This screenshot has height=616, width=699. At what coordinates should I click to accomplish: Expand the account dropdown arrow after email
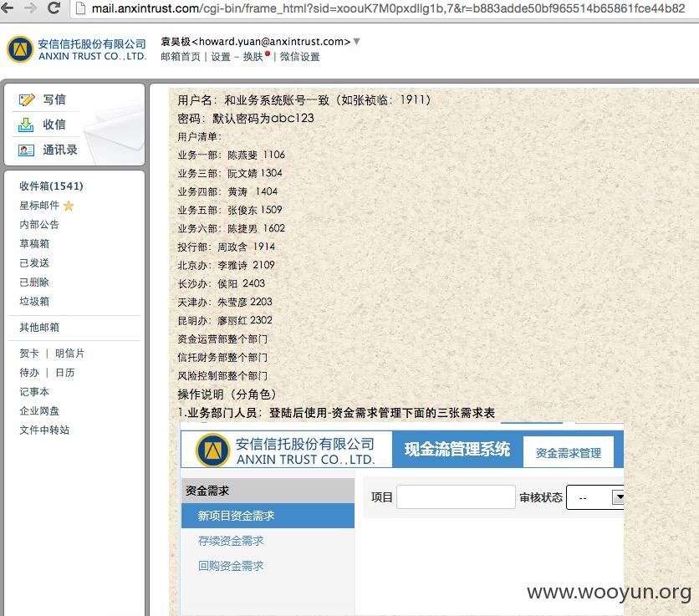357,42
